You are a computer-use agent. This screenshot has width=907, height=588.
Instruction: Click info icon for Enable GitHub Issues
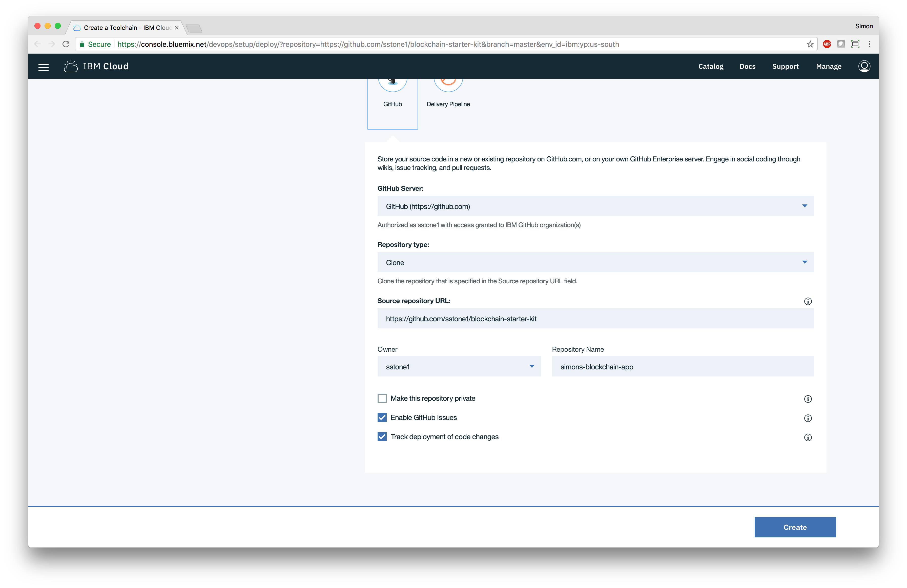point(808,418)
